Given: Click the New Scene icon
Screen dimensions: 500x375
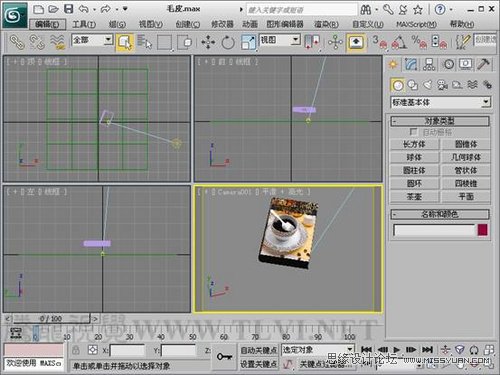Looking at the screenshot, I should [x=38, y=9].
